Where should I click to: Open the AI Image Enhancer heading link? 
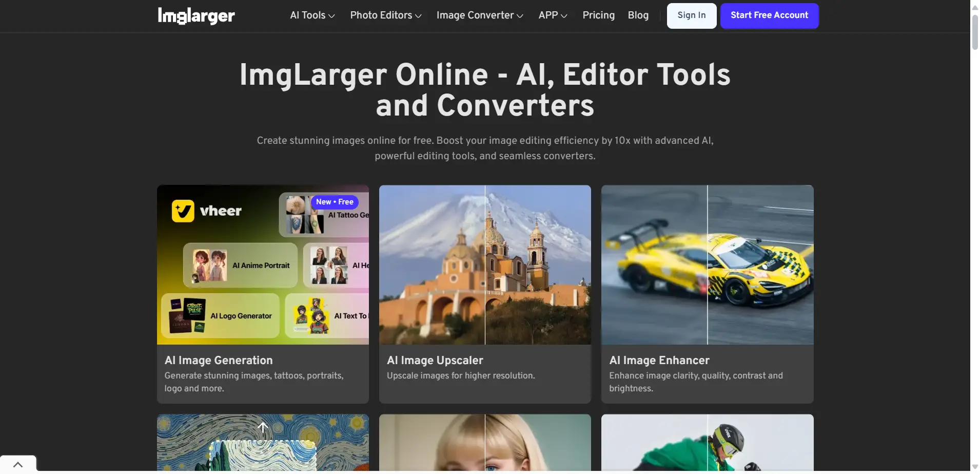[x=659, y=361]
